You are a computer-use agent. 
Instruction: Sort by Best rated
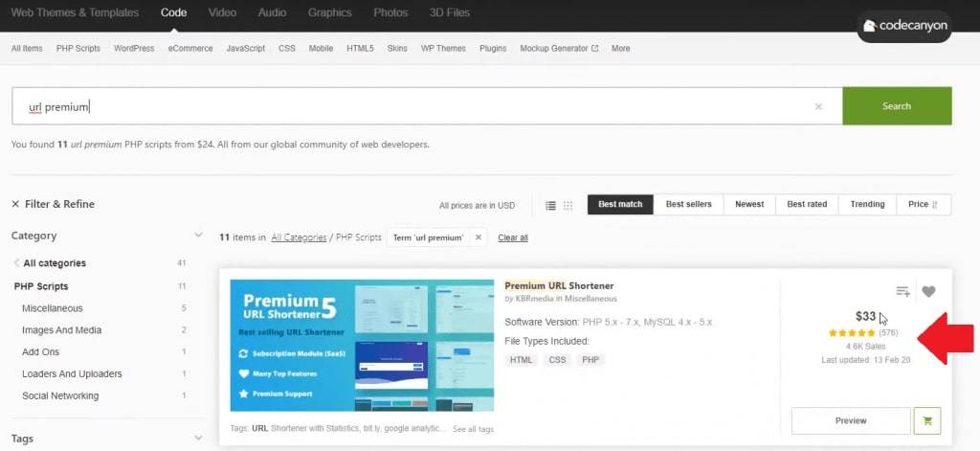(807, 205)
